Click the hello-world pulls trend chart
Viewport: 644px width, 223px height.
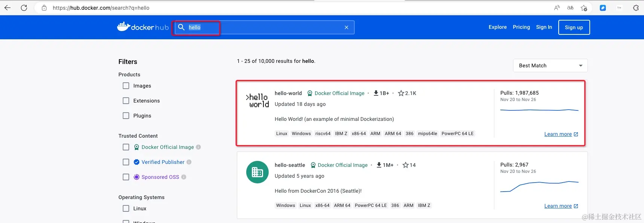click(539, 110)
